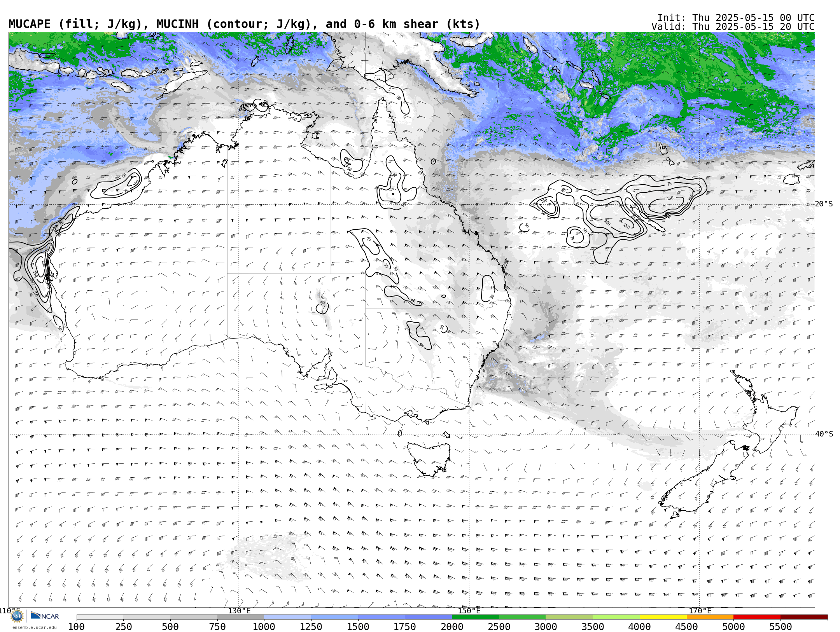Image resolution: width=840 pixels, height=632 pixels.
Task: Click the colorbar label 2000
Action: pyautogui.click(x=452, y=627)
